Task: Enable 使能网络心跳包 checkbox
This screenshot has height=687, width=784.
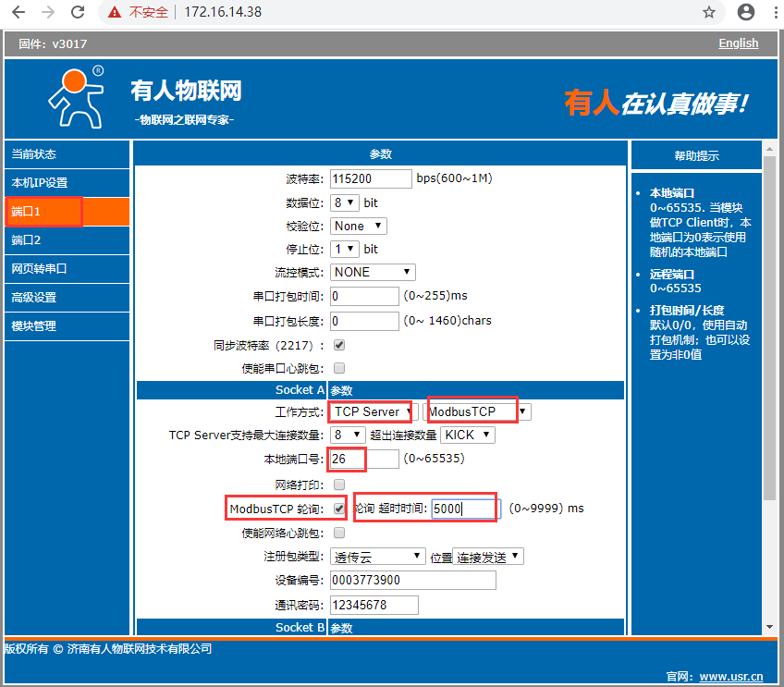Action: coord(339,533)
